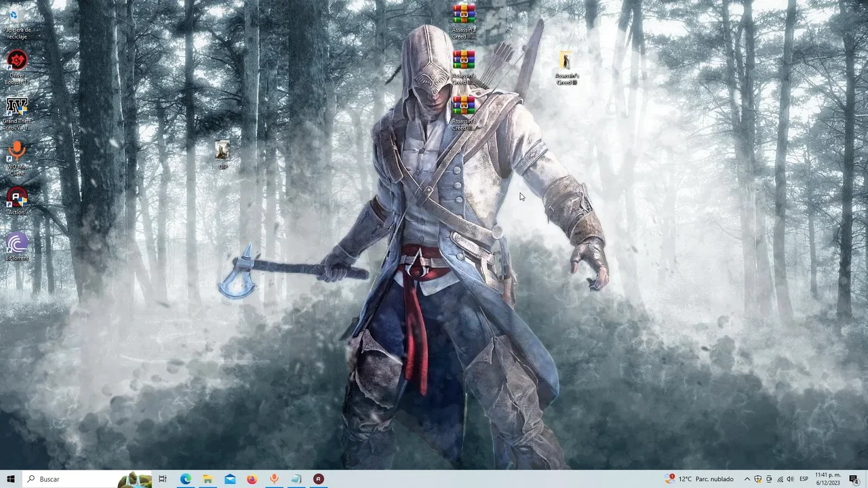The width and height of the screenshot is (868, 488).
Task: Select the lowest Assassin's Creed III WinRAR archive
Action: point(464,113)
